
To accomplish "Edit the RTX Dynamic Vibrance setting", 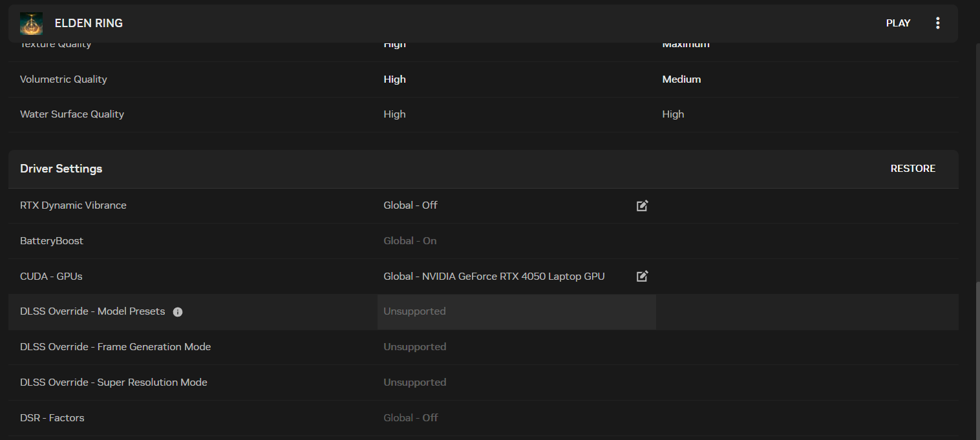I will point(642,205).
